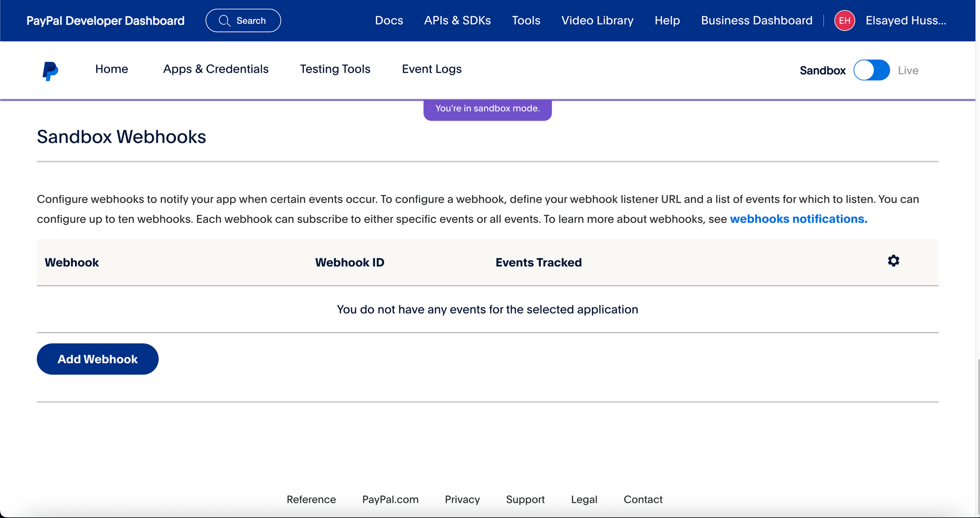Open the Elsayed Huss... account menu
This screenshot has height=518, width=980.
point(906,21)
